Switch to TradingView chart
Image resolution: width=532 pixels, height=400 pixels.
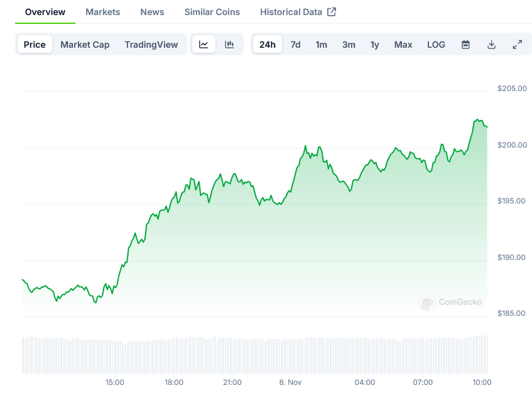click(151, 45)
